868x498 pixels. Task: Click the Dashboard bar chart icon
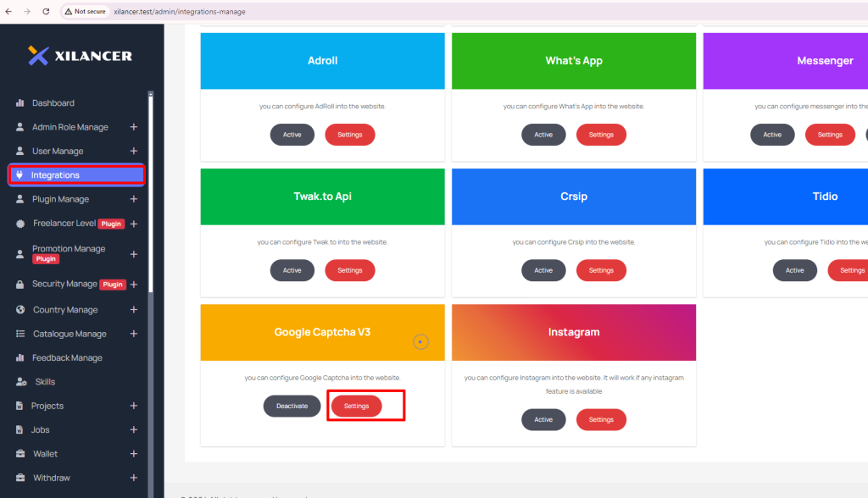pyautogui.click(x=20, y=103)
